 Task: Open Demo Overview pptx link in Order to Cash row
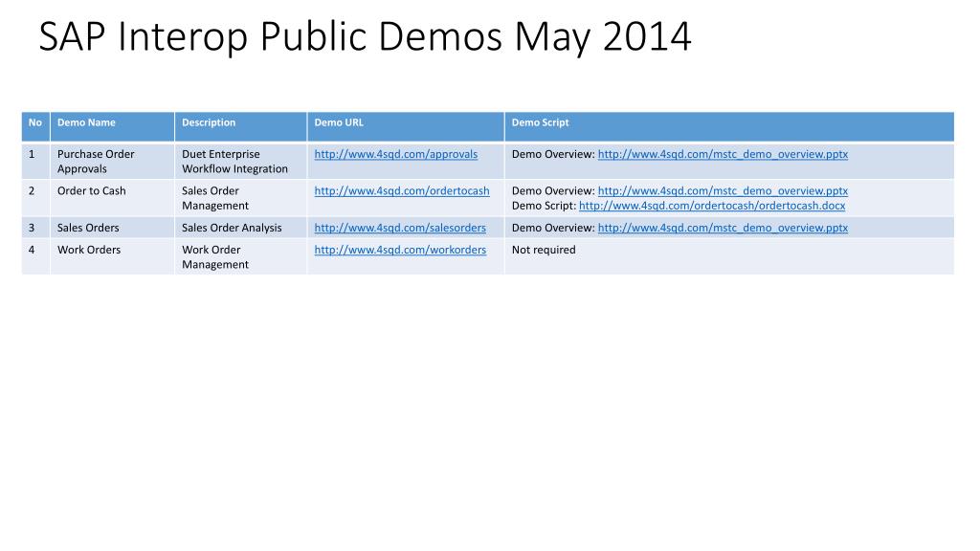click(723, 191)
